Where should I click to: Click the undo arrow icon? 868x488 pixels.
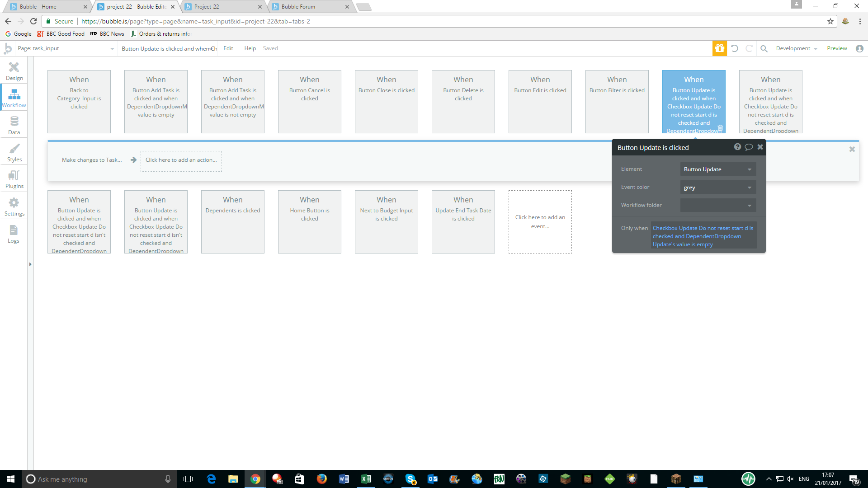(735, 48)
